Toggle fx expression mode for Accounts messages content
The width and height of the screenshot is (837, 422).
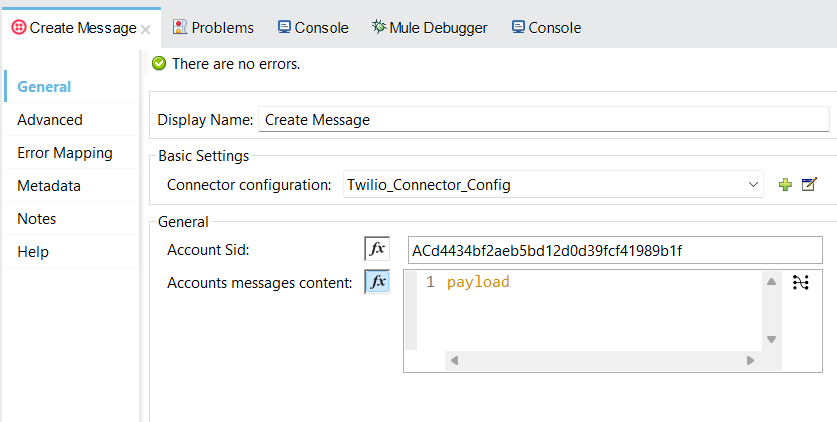(377, 282)
